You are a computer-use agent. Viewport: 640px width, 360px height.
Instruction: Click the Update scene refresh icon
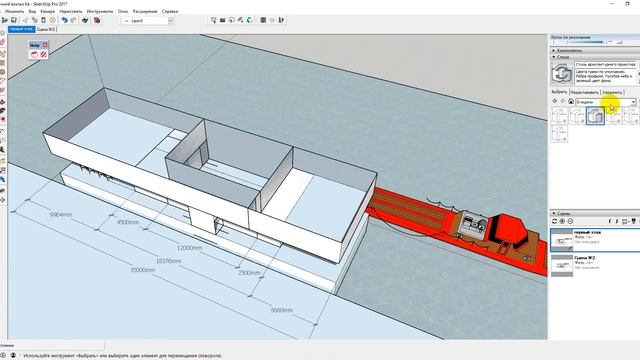pos(554,221)
